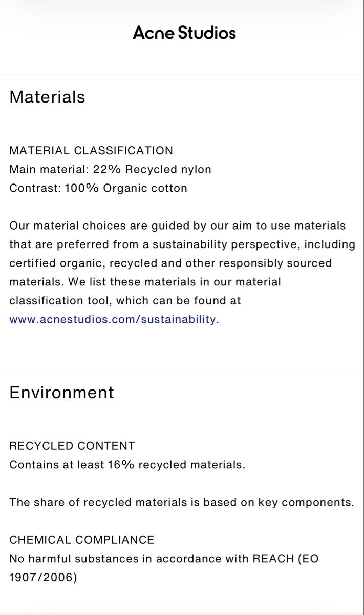The width and height of the screenshot is (364, 615).
Task: Click the RECYCLED CONTENT label
Action: pyautogui.click(x=72, y=446)
